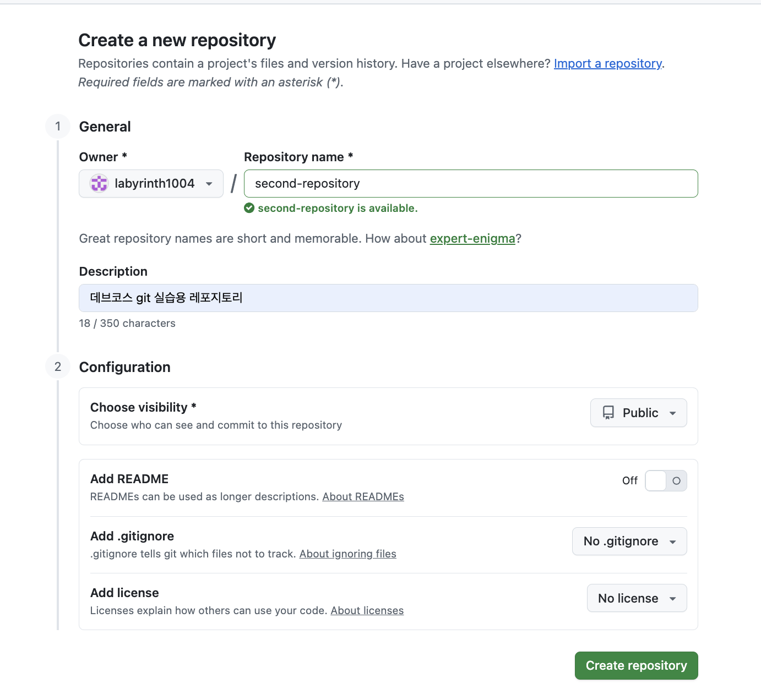The width and height of the screenshot is (761, 700).
Task: Open the About licenses link
Action: pyautogui.click(x=367, y=611)
